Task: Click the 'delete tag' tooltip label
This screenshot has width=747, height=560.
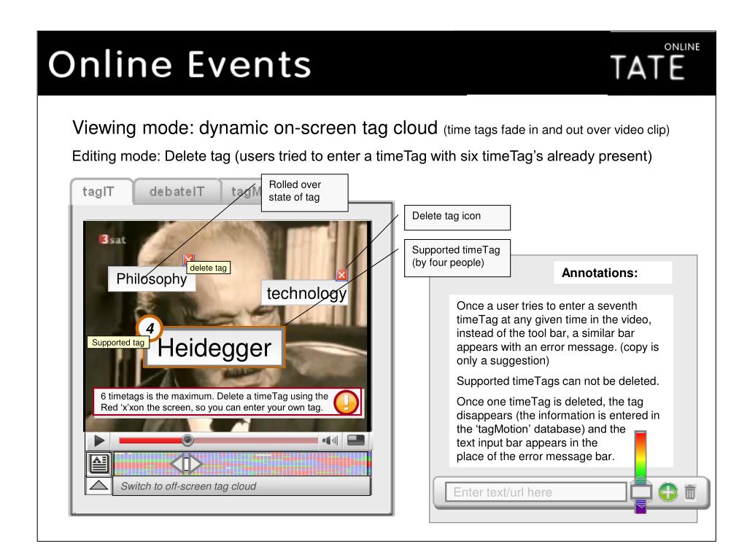Action: point(208,268)
